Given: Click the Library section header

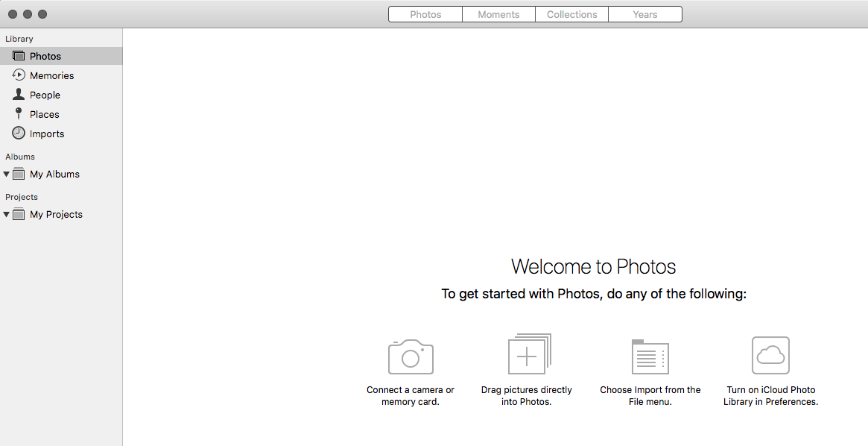Looking at the screenshot, I should 19,39.
